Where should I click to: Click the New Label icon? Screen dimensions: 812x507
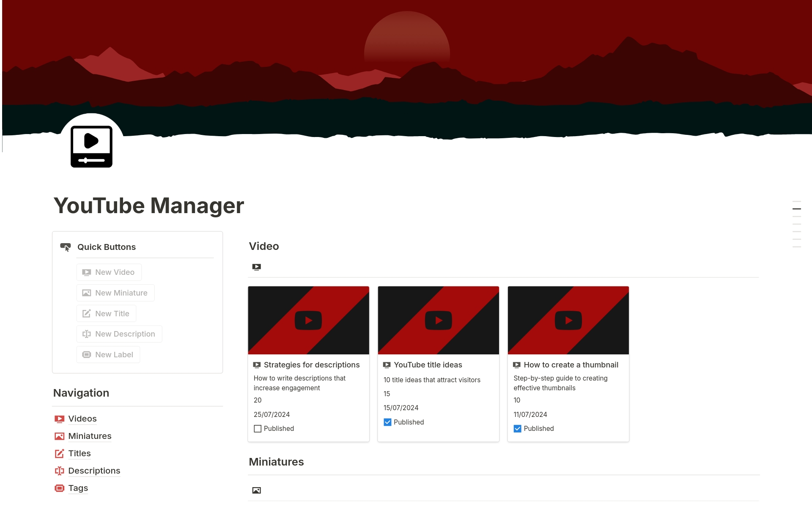[x=87, y=354]
